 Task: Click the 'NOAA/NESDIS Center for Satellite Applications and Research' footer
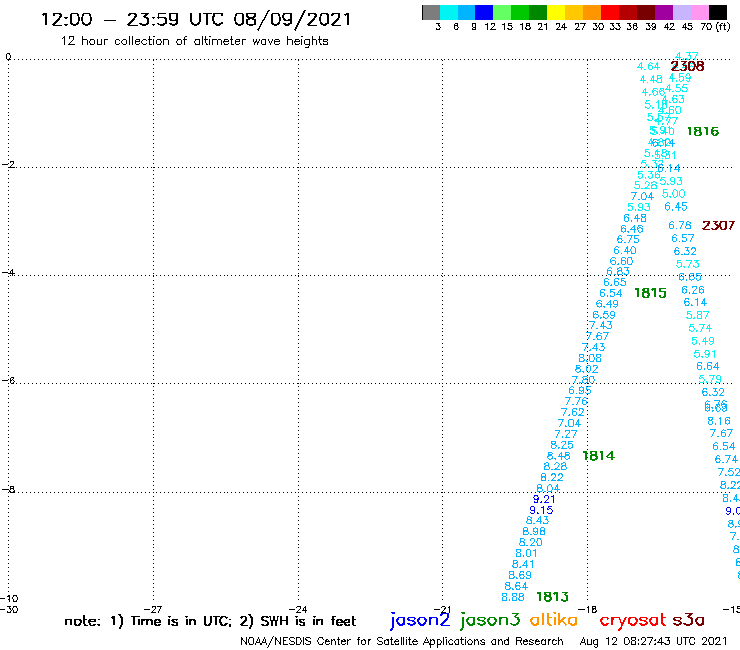[x=402, y=642]
